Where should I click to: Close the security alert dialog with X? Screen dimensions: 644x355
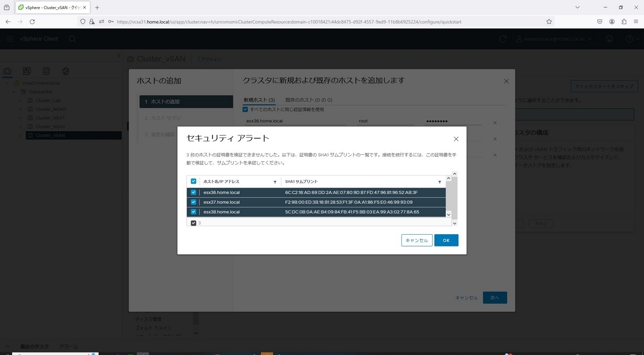click(456, 139)
